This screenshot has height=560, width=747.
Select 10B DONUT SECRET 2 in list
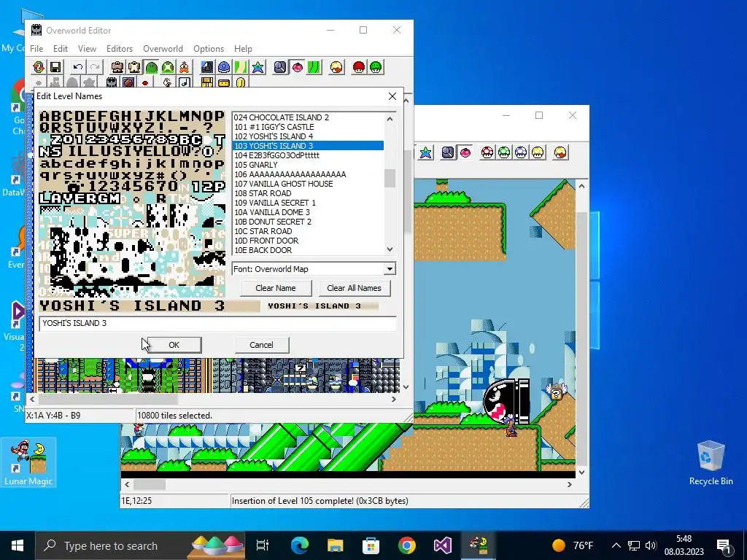[308, 222]
